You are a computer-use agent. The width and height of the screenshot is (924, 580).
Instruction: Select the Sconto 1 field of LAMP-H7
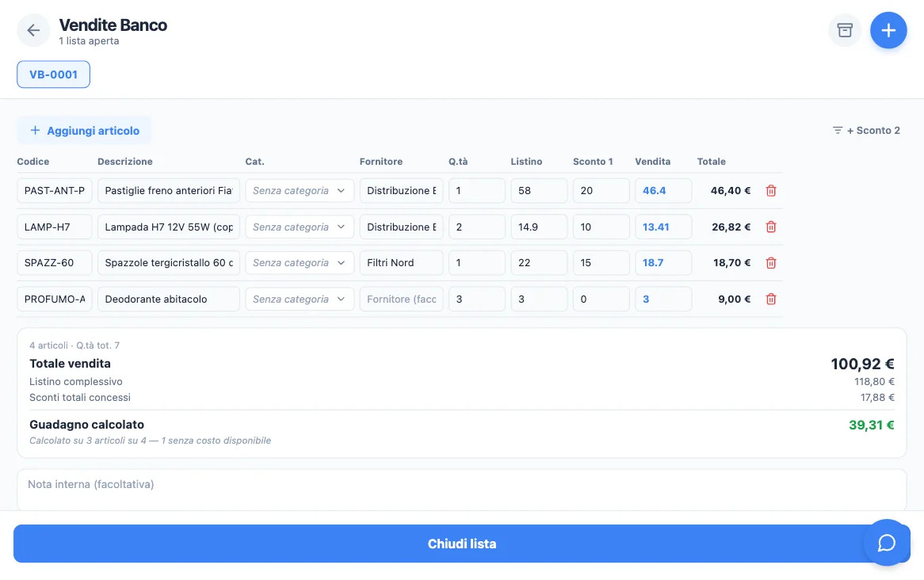pos(601,227)
